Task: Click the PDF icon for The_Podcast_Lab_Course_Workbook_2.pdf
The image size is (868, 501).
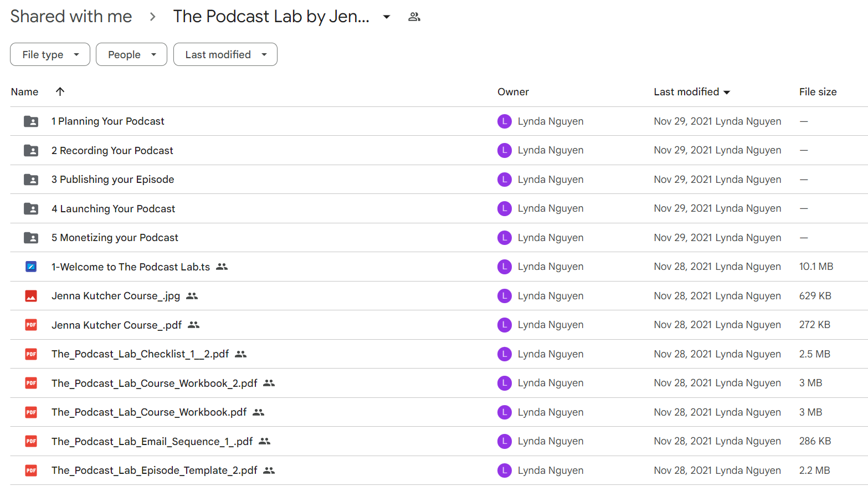Action: [31, 383]
